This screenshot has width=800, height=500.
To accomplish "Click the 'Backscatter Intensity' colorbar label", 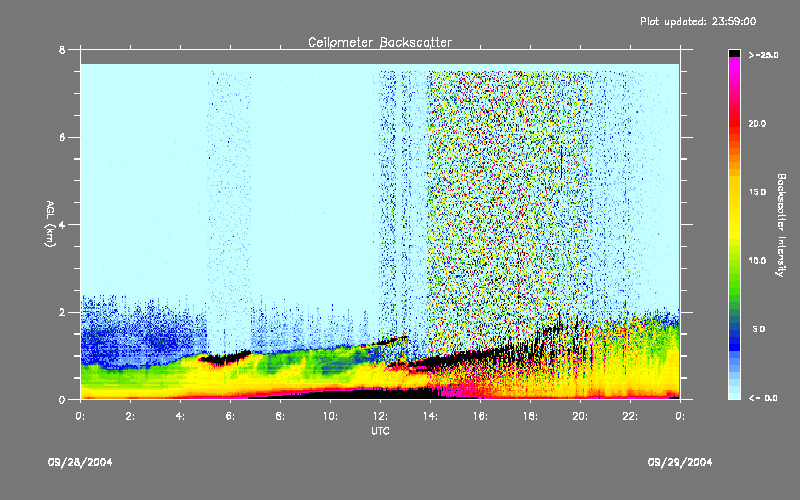I will point(781,225).
